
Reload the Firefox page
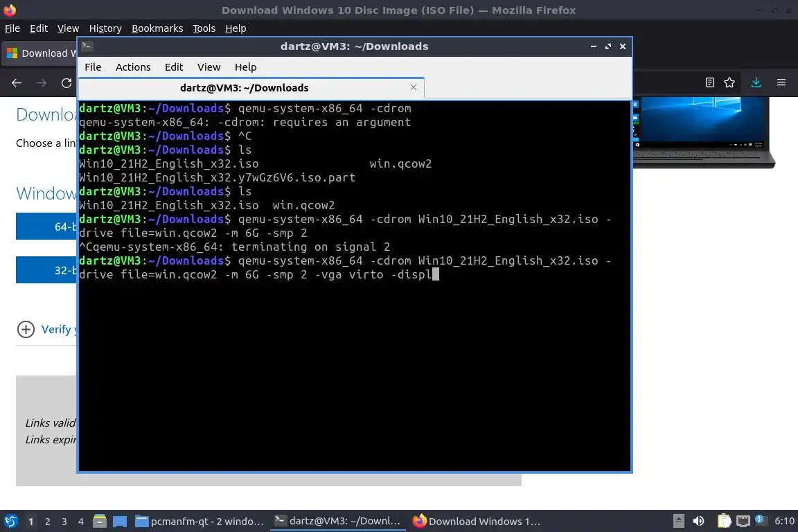pyautogui.click(x=66, y=82)
